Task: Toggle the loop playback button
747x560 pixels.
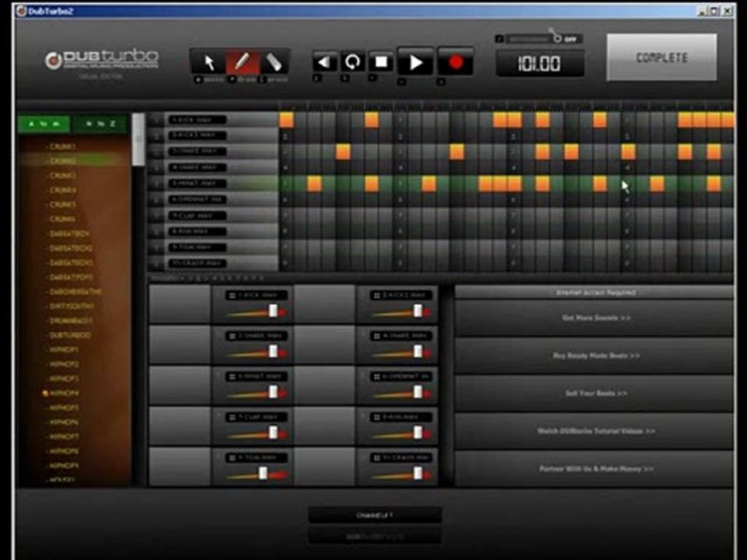Action: (352, 62)
